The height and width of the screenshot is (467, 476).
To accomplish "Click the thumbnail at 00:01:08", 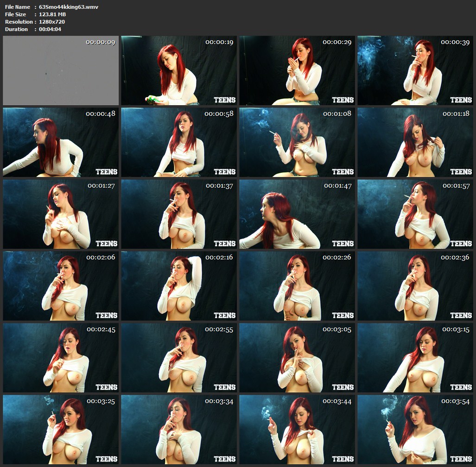I will (x=297, y=142).
